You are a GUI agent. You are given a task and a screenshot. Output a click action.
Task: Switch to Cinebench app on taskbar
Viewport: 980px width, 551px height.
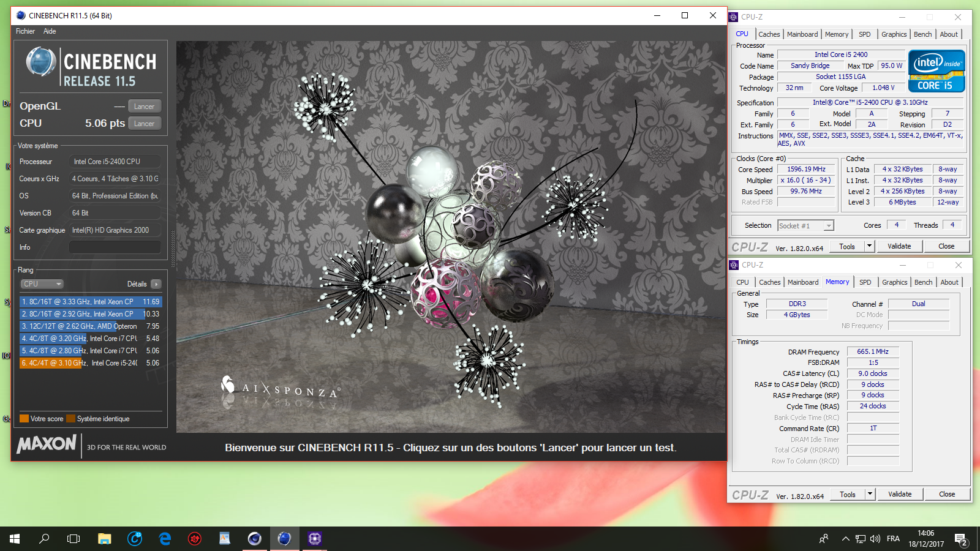(284, 539)
